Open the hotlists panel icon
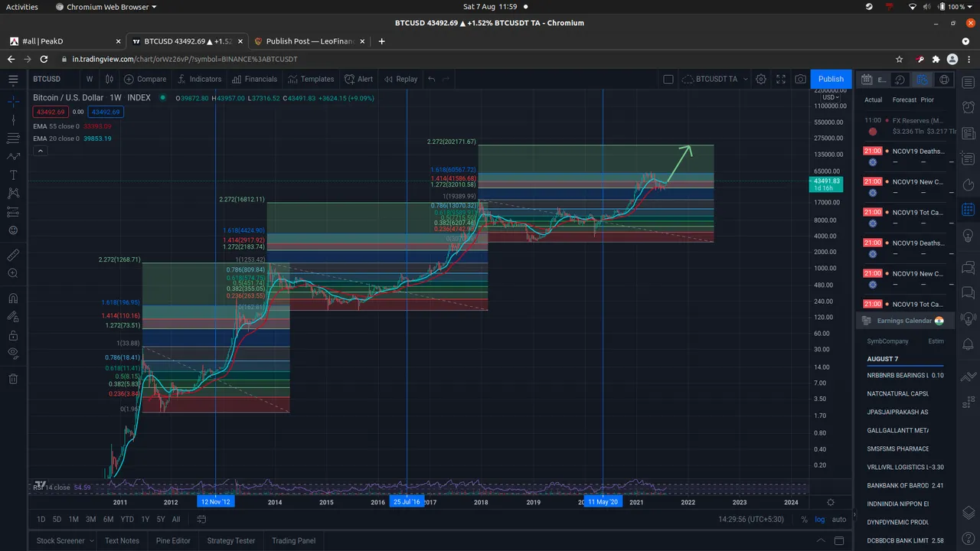 (968, 184)
